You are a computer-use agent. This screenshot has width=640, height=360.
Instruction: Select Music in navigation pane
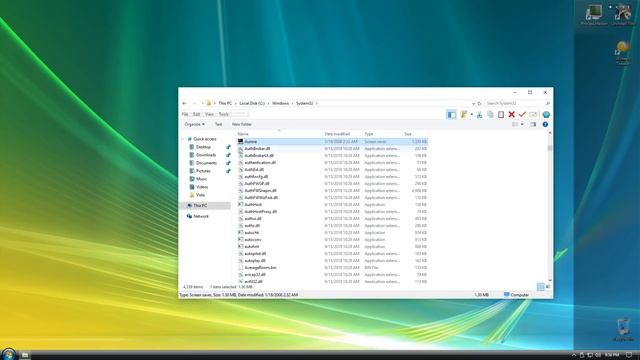click(x=201, y=179)
